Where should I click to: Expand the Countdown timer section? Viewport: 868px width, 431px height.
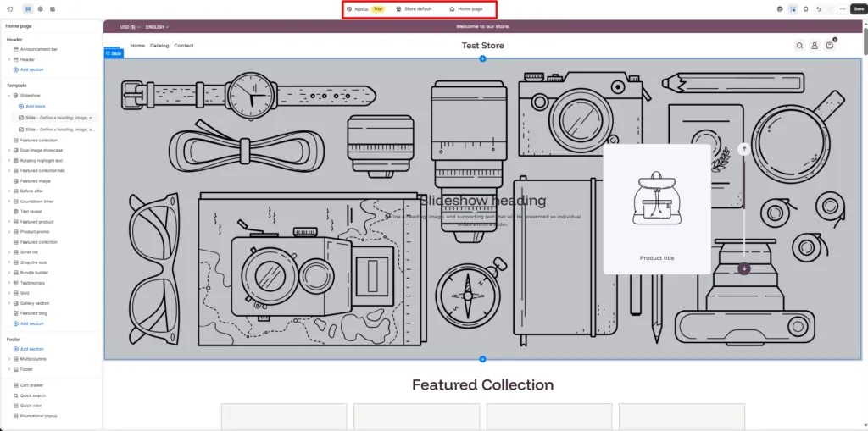(9, 202)
